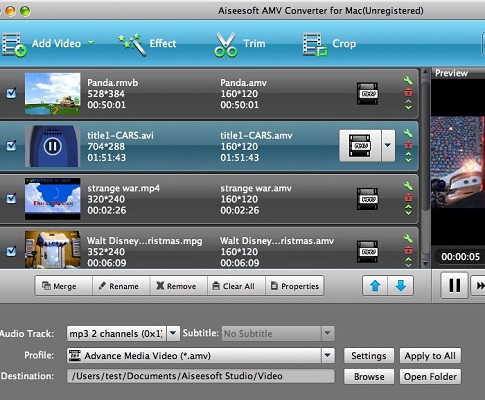Open the Audio Track dropdown
Viewport: 485px width, 400px height.
pyautogui.click(x=173, y=333)
